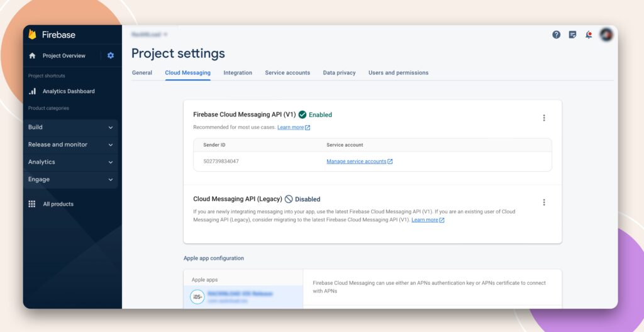Viewport: 644px width, 332px height.
Task: Click Manage service accounts link
Action: [357, 162]
